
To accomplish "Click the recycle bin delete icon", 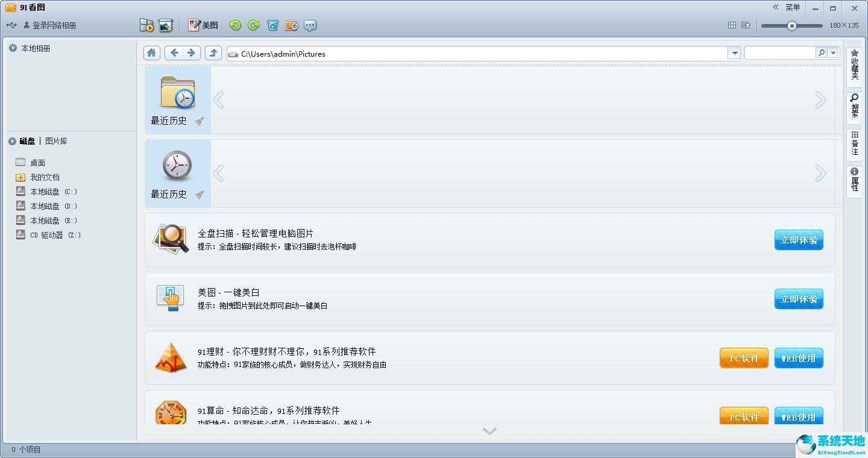I will (x=273, y=25).
